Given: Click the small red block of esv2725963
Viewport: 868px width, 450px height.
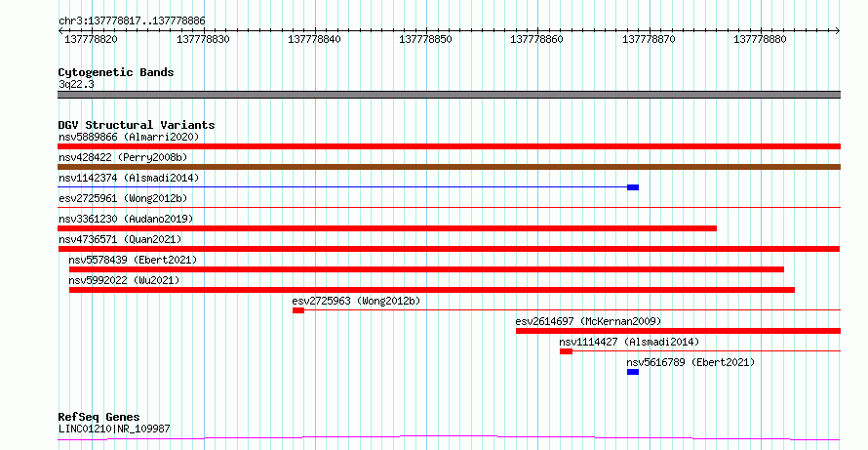Looking at the screenshot, I should [298, 310].
